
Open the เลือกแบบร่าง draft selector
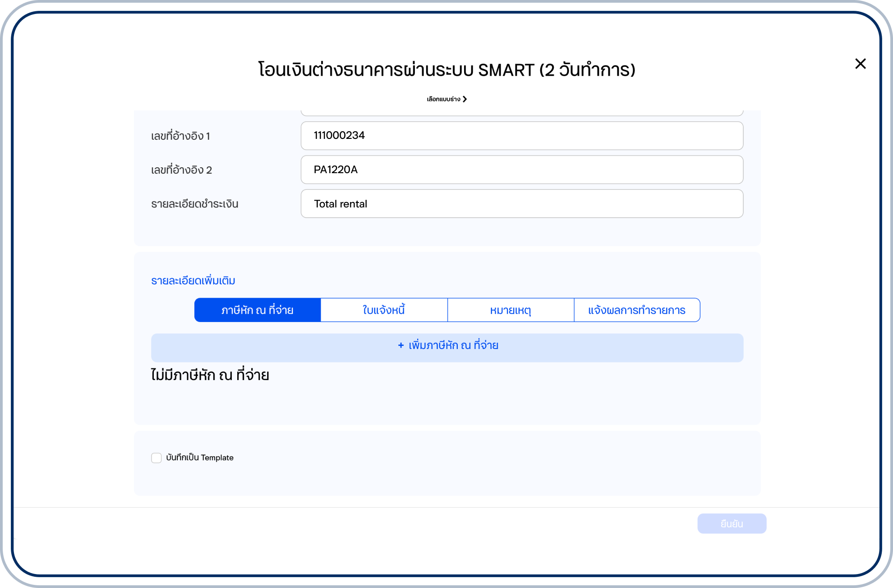(444, 99)
